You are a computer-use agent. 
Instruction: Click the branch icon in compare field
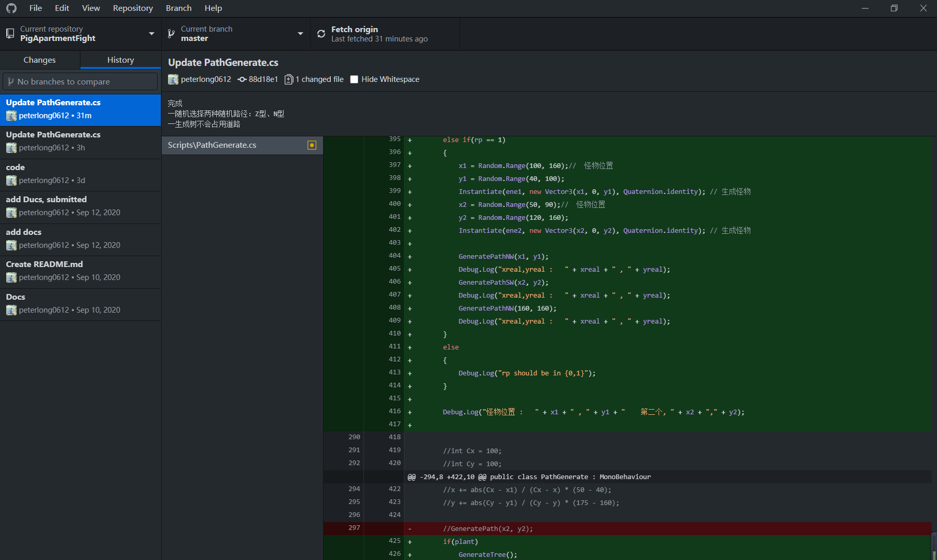click(11, 81)
